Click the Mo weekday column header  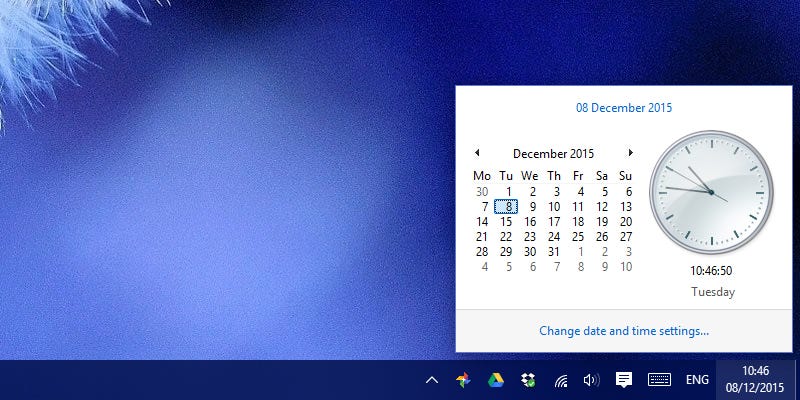(x=482, y=176)
